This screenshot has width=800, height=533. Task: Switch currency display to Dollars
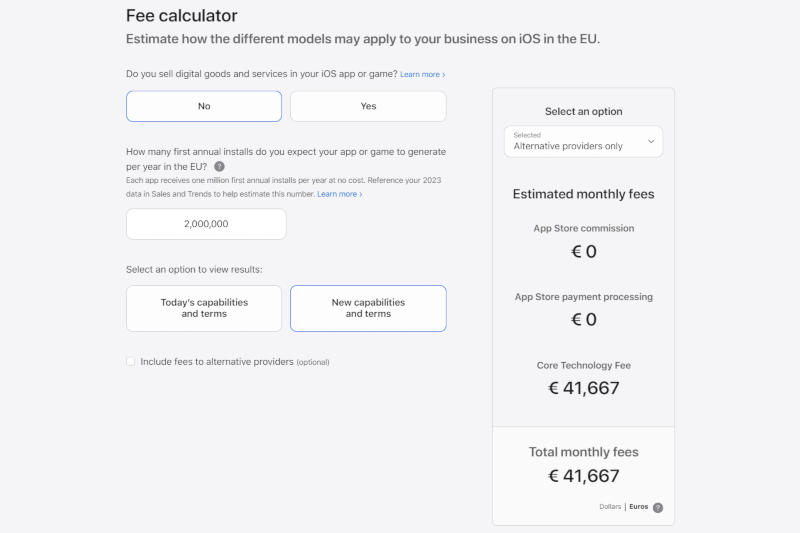[610, 508]
